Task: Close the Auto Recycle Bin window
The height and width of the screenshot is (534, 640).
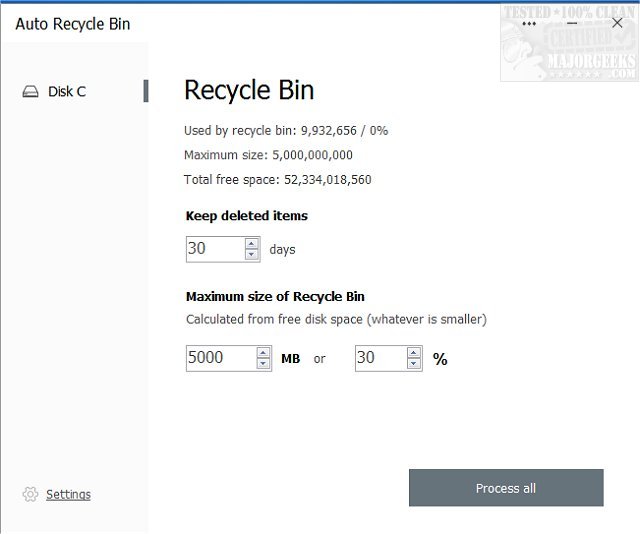Action: 617,23
